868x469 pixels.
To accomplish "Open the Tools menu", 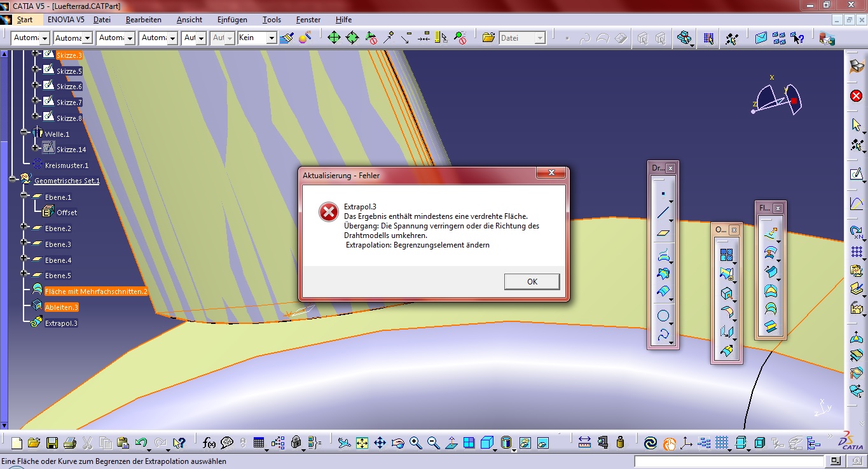I will [x=272, y=20].
